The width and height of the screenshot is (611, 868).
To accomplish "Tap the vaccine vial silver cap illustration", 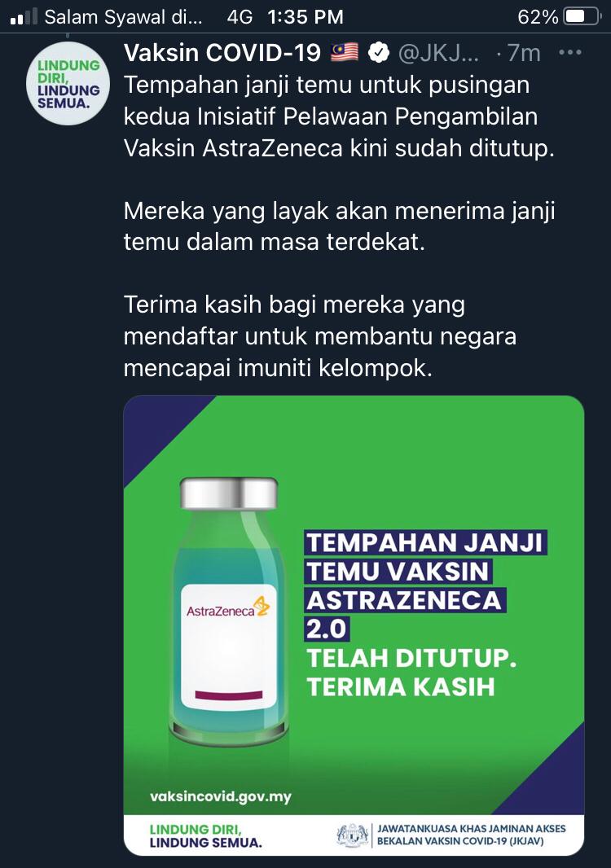I will (x=229, y=493).
